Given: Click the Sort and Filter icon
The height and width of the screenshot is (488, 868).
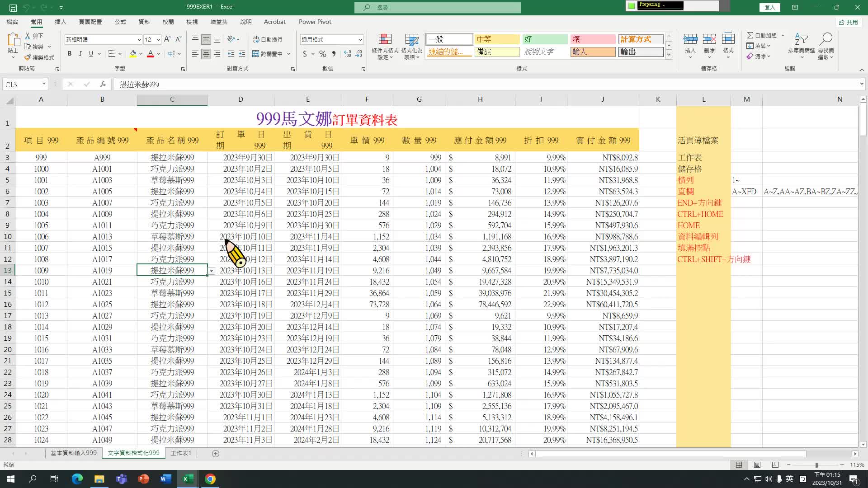Looking at the screenshot, I should [801, 39].
